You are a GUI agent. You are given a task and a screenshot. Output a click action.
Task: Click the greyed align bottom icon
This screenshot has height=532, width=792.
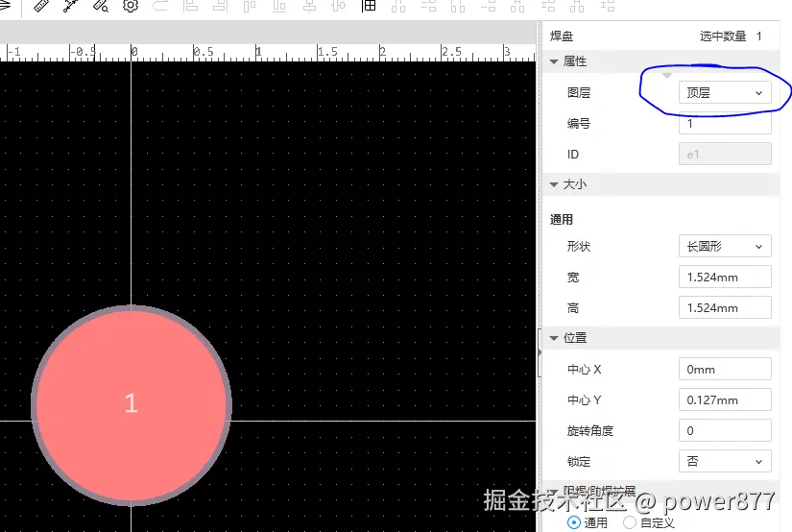(279, 6)
